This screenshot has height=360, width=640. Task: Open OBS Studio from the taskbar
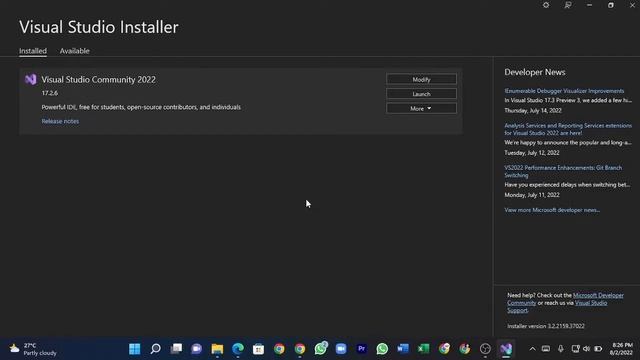(x=485, y=349)
